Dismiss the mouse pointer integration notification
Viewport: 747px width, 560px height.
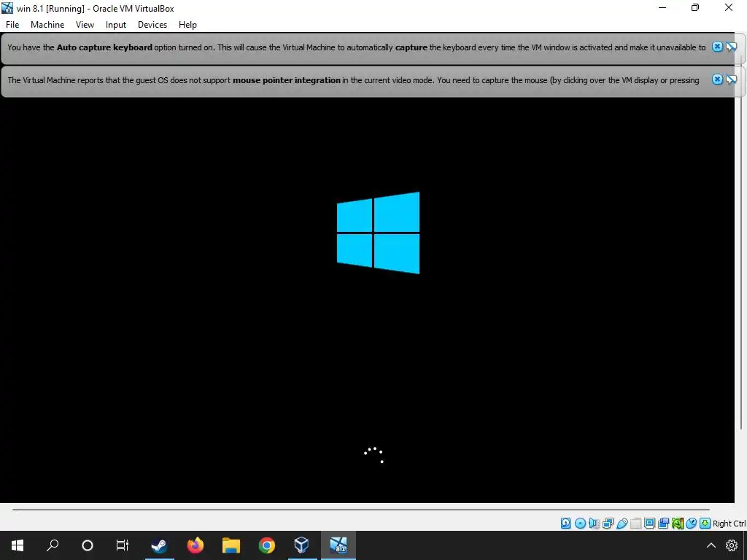click(x=718, y=79)
